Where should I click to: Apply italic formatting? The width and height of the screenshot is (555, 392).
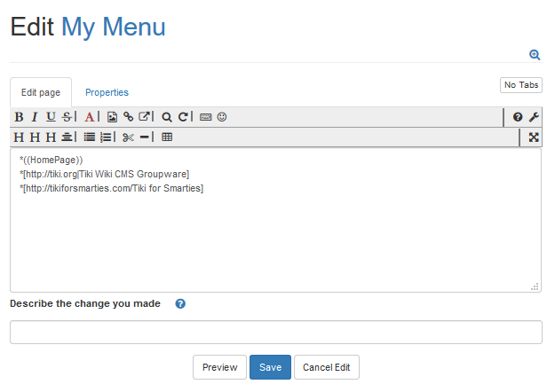click(x=35, y=117)
